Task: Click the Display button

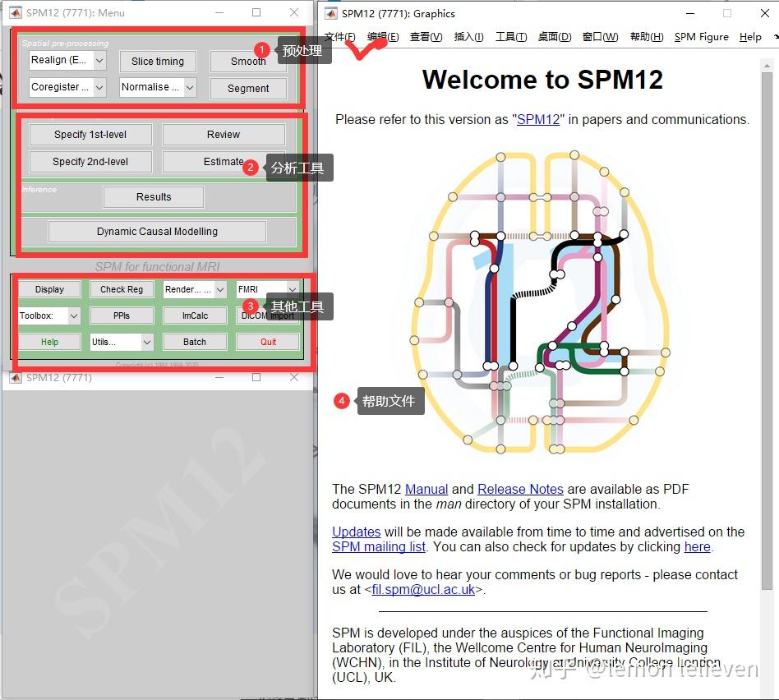Action: (49, 289)
